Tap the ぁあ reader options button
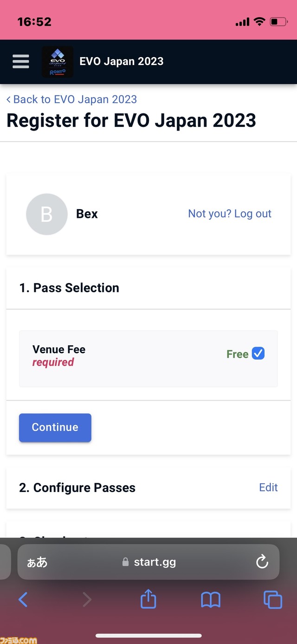 point(37,562)
